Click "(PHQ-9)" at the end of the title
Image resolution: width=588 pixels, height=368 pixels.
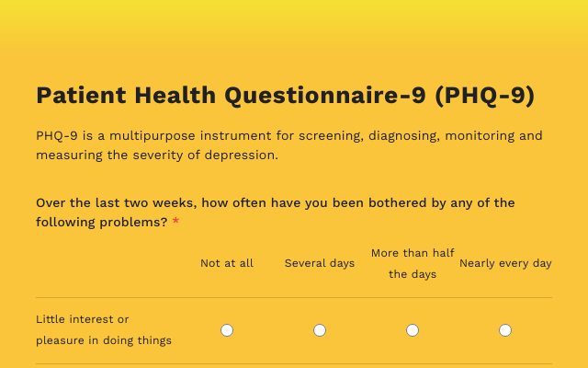pos(484,96)
